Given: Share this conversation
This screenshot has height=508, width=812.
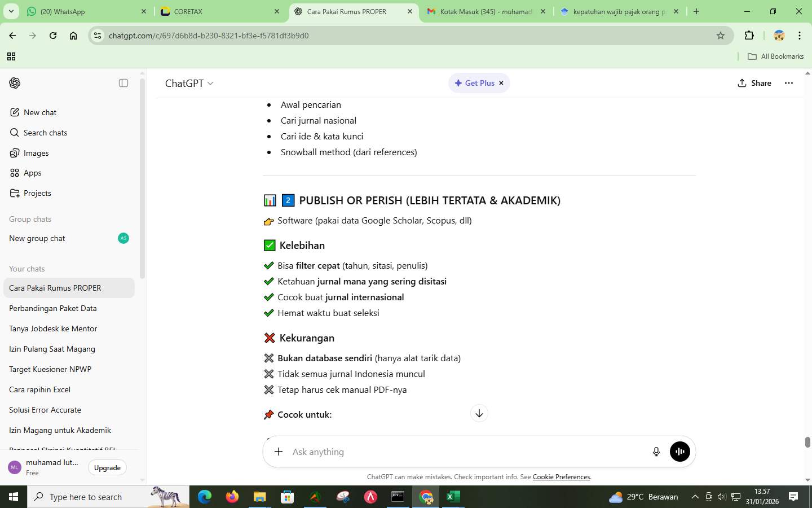Looking at the screenshot, I should 756,83.
